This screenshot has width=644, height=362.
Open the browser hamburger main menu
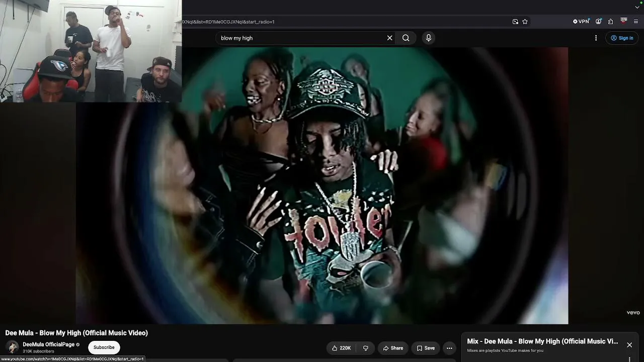(636, 22)
